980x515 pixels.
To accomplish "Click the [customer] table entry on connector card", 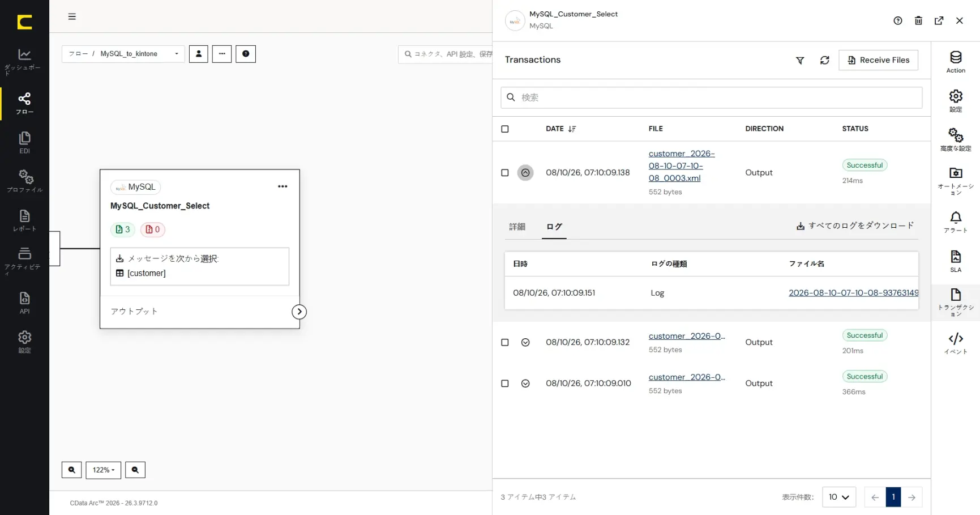I will click(x=141, y=273).
